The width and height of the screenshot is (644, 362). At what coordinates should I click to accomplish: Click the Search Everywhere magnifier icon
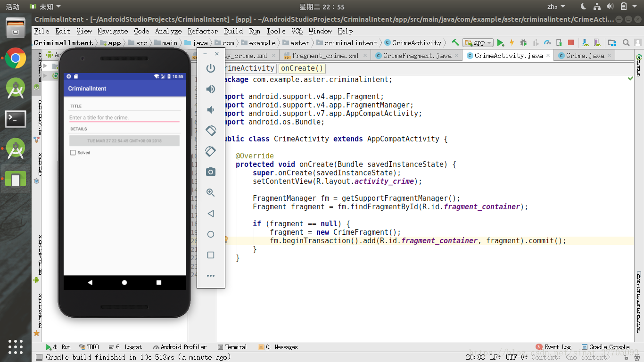tap(626, 42)
